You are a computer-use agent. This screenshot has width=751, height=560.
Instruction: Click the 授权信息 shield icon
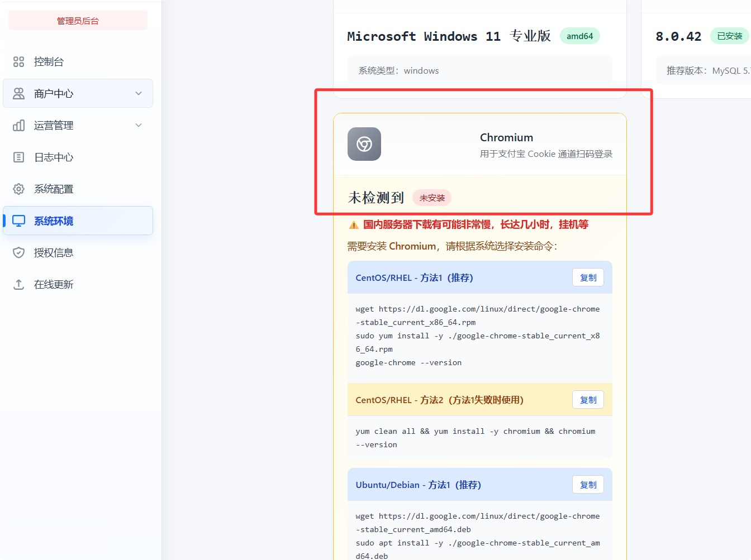tap(19, 252)
